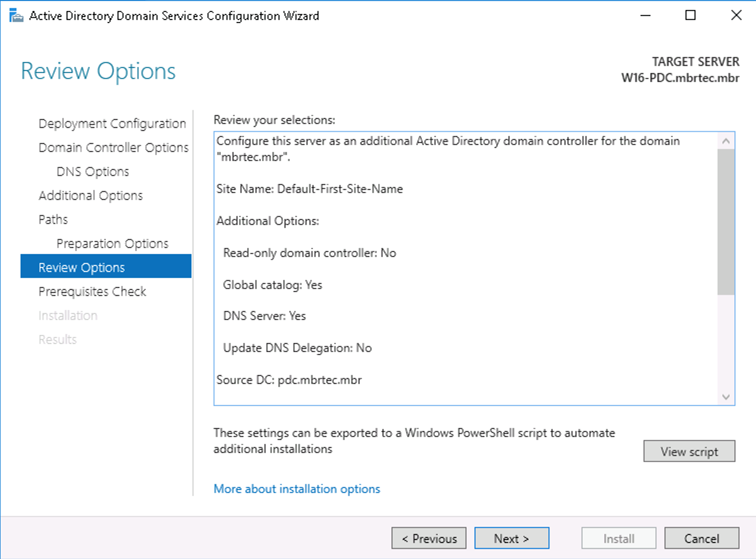Switch to Paths step
756x559 pixels.
point(53,219)
